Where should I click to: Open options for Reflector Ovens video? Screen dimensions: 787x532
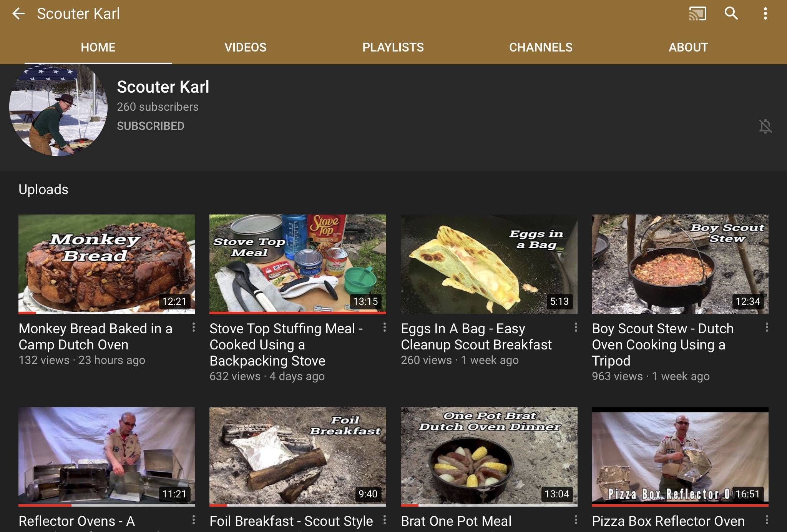tap(193, 520)
